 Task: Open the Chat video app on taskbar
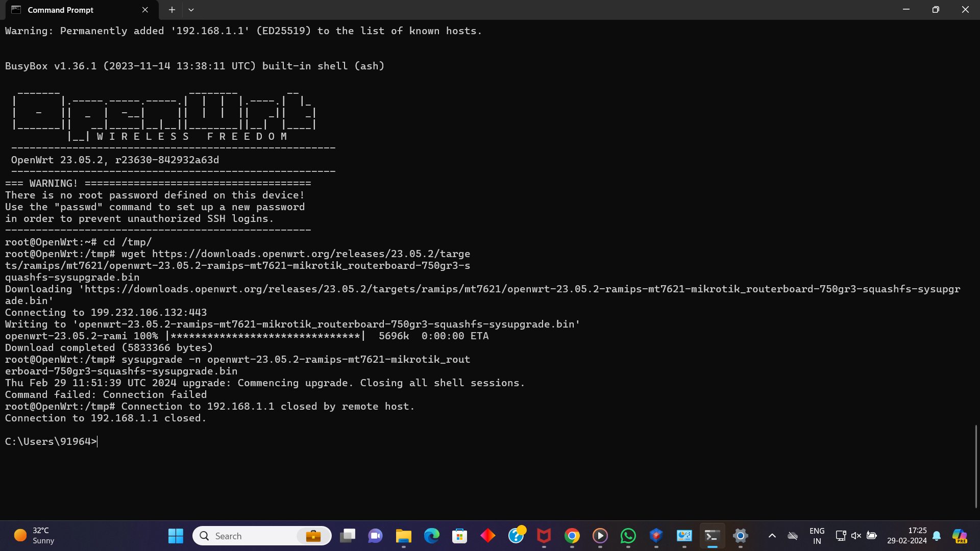click(x=375, y=536)
